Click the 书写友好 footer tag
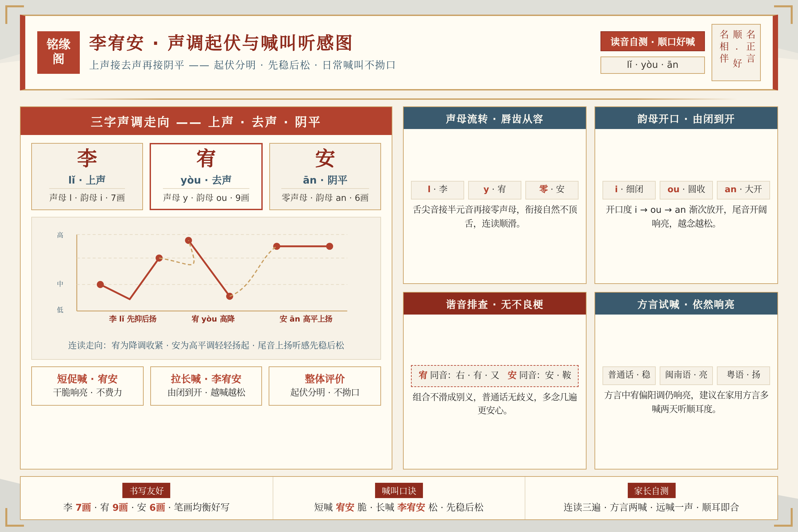 pyautogui.click(x=146, y=491)
